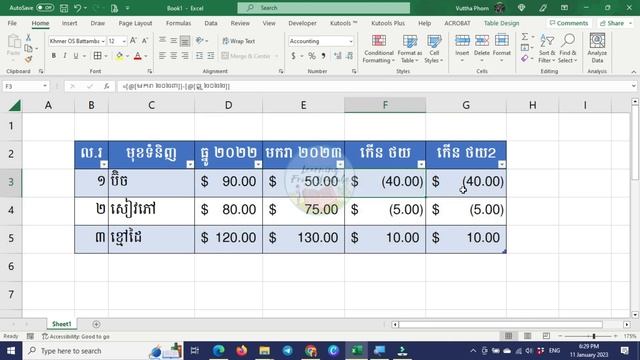
Task: Click the Insert Function fx icon
Action: click(x=107, y=86)
